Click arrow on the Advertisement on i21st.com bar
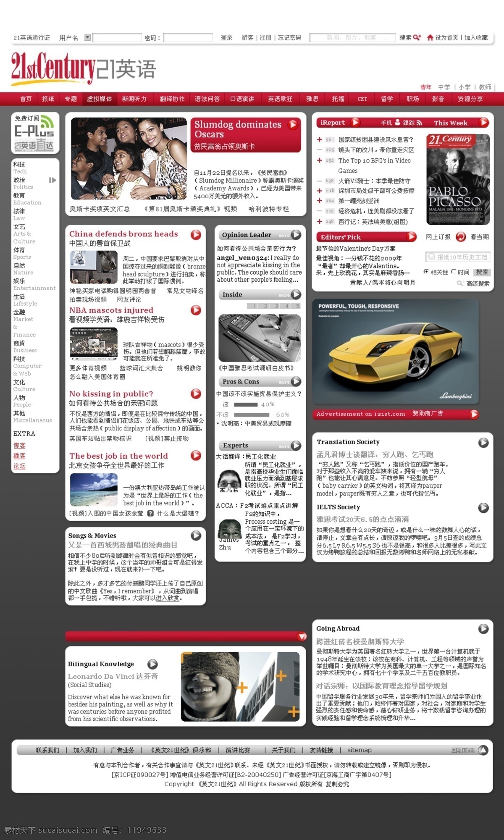This screenshot has height=840, width=504. coord(474,414)
